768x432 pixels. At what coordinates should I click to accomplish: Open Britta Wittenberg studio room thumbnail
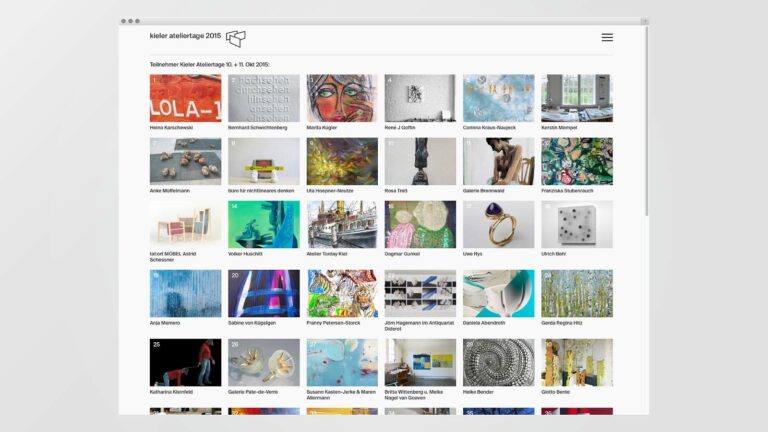point(420,362)
